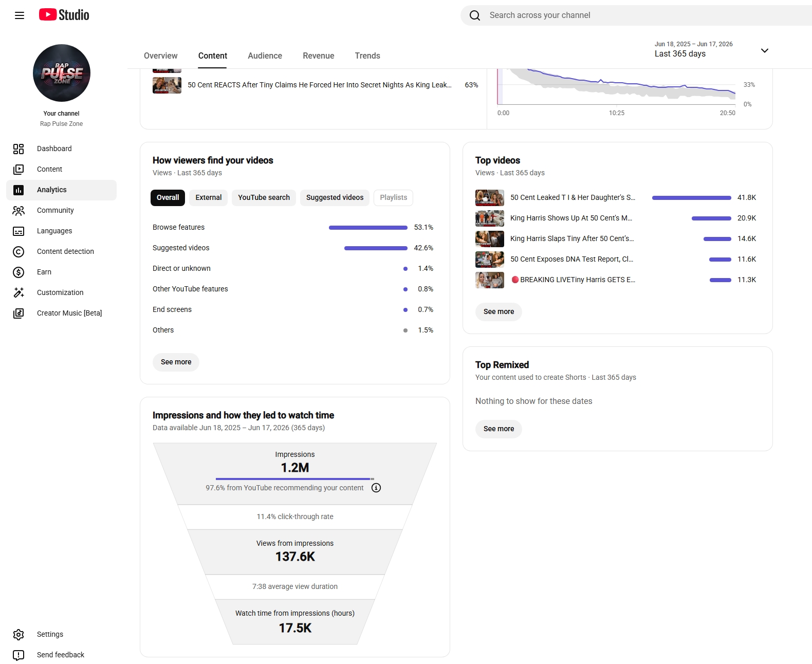Open Earn in the sidebar

click(x=44, y=272)
